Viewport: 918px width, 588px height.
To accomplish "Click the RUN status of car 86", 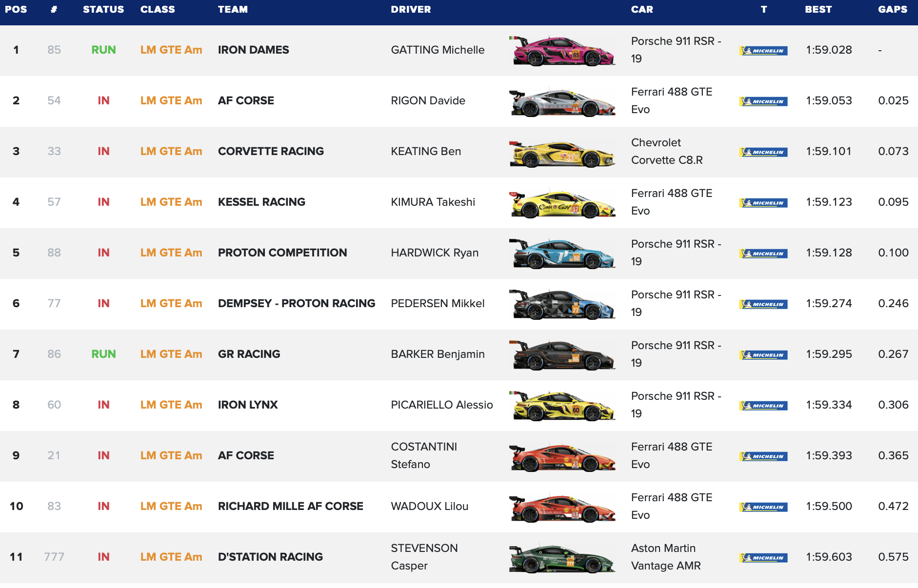I will tap(103, 354).
